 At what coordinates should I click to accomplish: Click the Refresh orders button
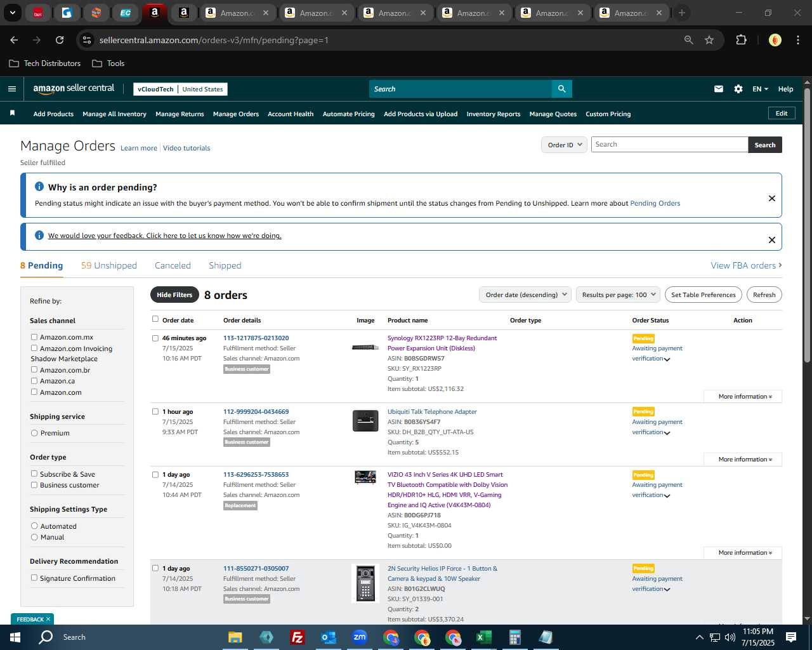point(764,295)
